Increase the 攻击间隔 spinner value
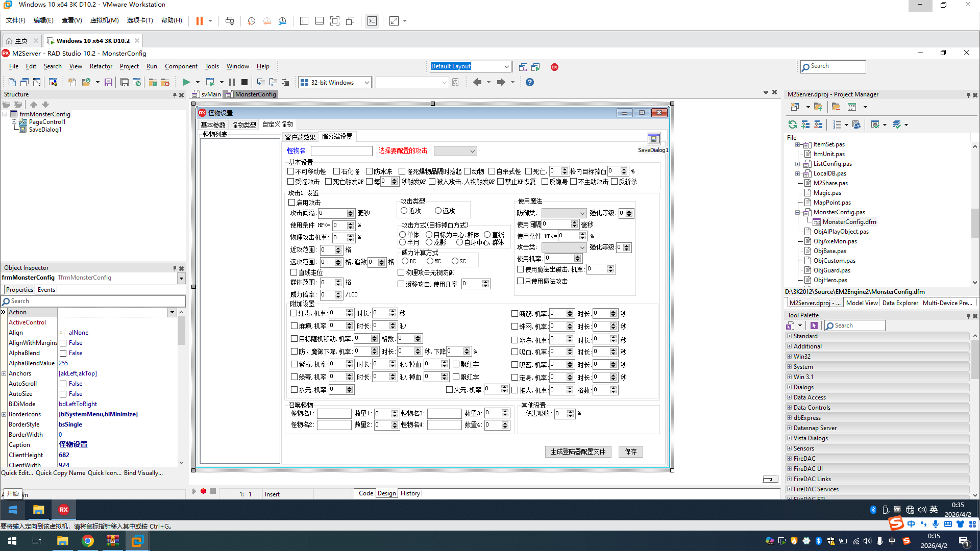The height and width of the screenshot is (551, 980). coord(351,211)
